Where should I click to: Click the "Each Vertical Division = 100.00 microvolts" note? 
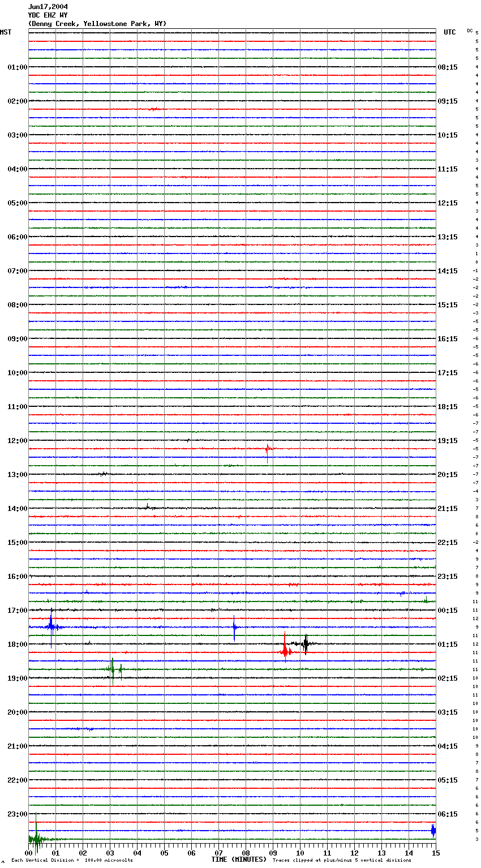[72, 861]
